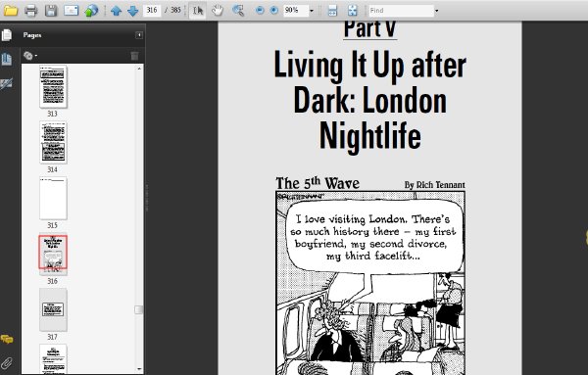588x375 pixels.
Task: Fit one full page in window icon
Action: 352,10
